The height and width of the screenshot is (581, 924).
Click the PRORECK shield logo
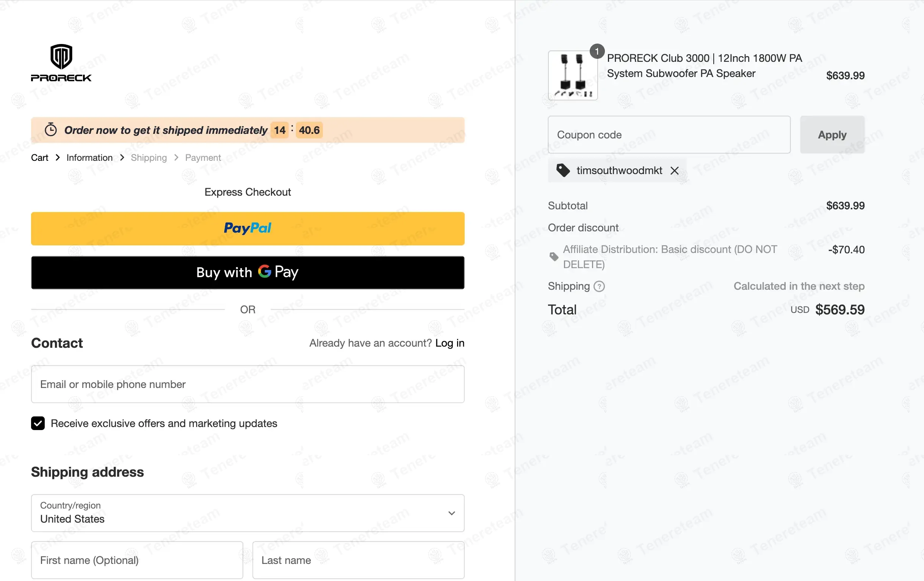coord(61,63)
